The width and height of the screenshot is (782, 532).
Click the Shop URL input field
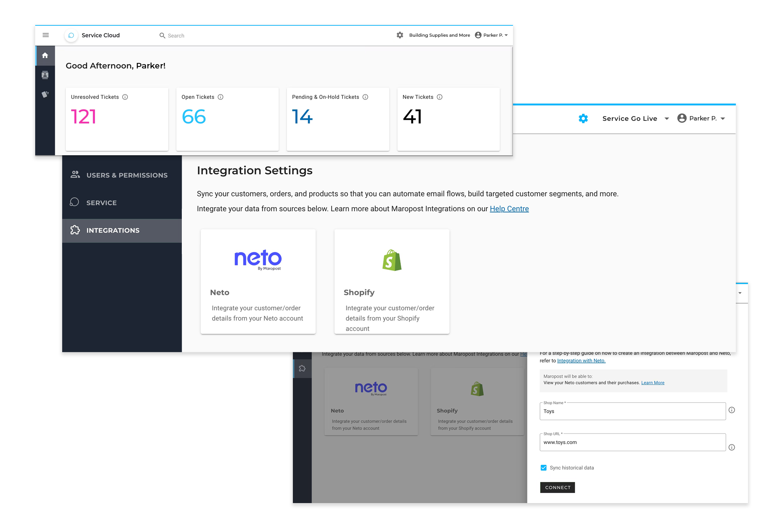[632, 442]
